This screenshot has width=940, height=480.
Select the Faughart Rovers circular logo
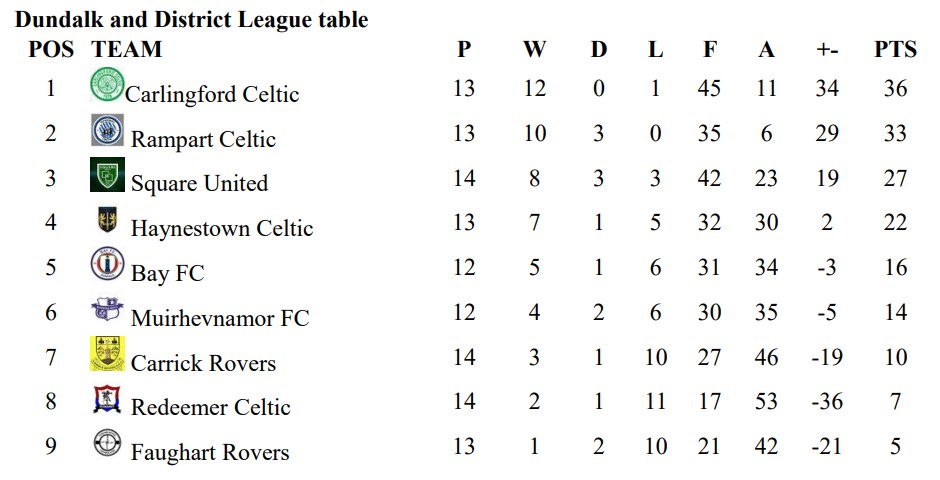click(108, 443)
